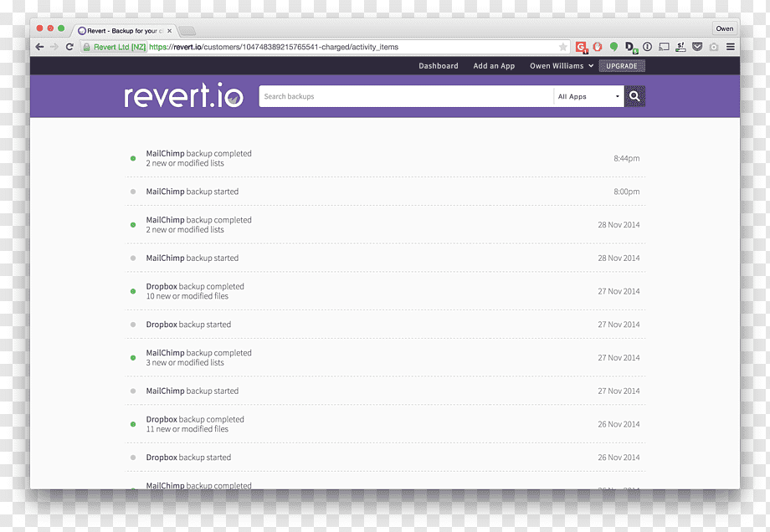Open the red G extension icon
Viewport: 770px width, 532px height.
(582, 47)
